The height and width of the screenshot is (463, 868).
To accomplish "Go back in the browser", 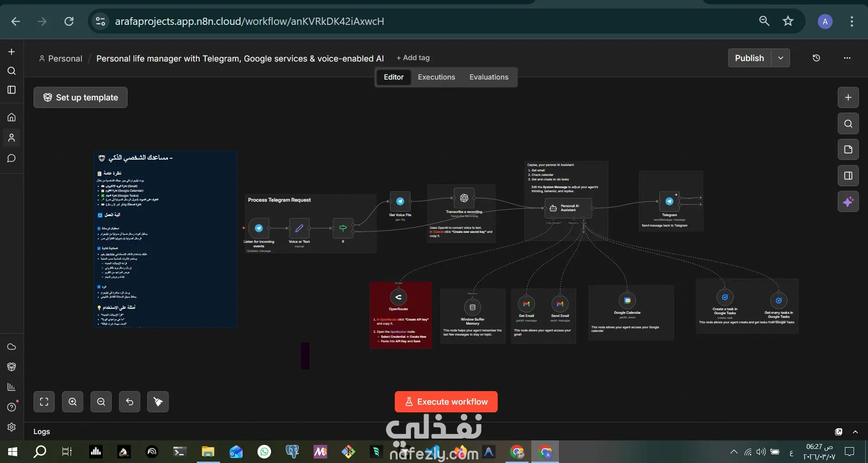I will (16, 21).
